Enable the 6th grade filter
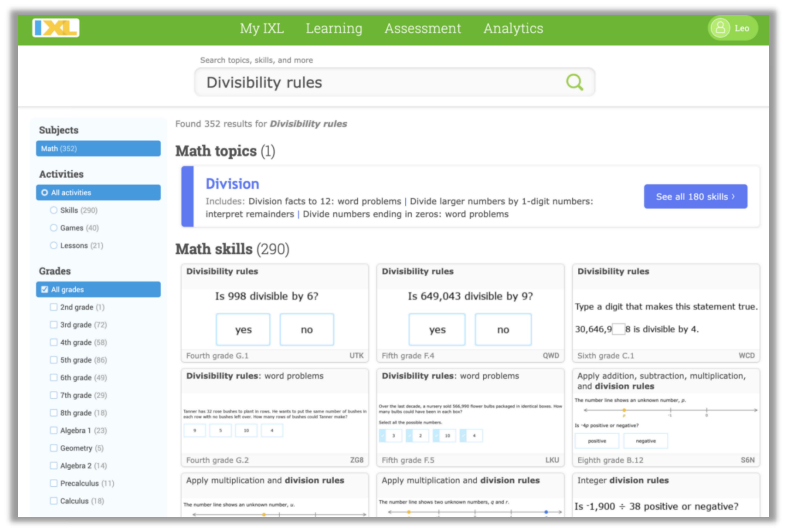The width and height of the screenshot is (786, 532). click(53, 377)
